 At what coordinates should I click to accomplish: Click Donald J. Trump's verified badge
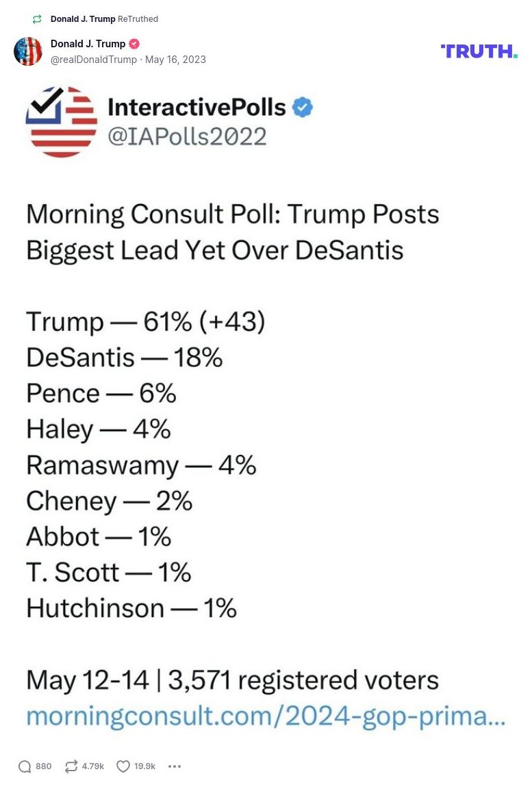tap(136, 44)
